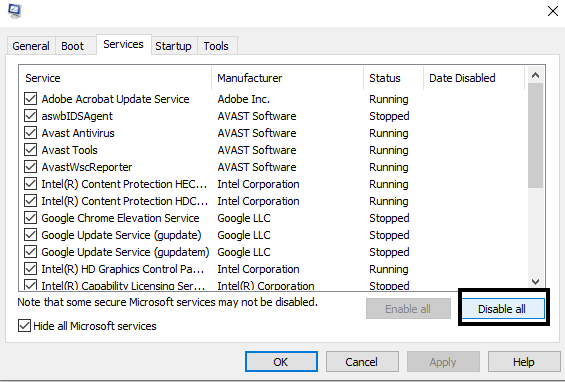Uncheck Adobe Acrobat Update Service checkbox

tap(31, 99)
